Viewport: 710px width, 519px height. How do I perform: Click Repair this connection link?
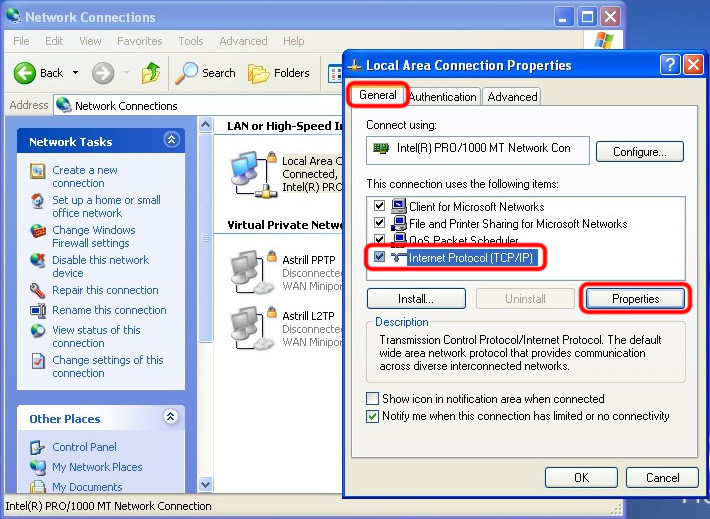point(105,290)
